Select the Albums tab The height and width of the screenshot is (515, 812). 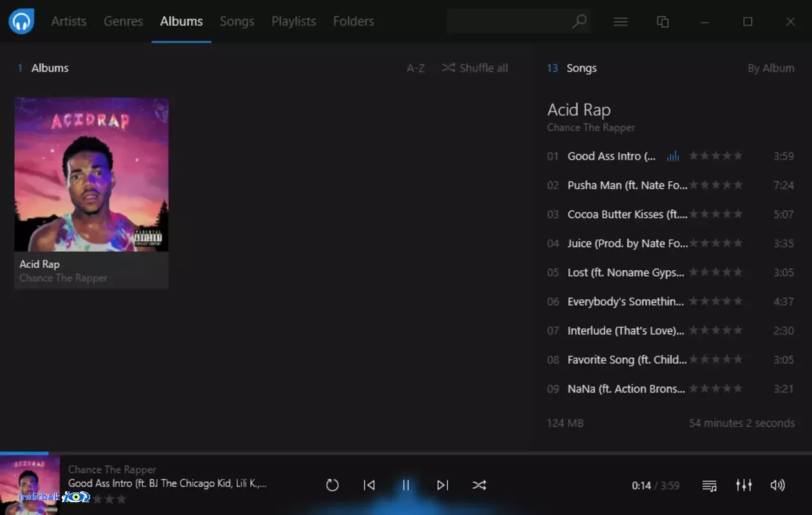tap(181, 21)
